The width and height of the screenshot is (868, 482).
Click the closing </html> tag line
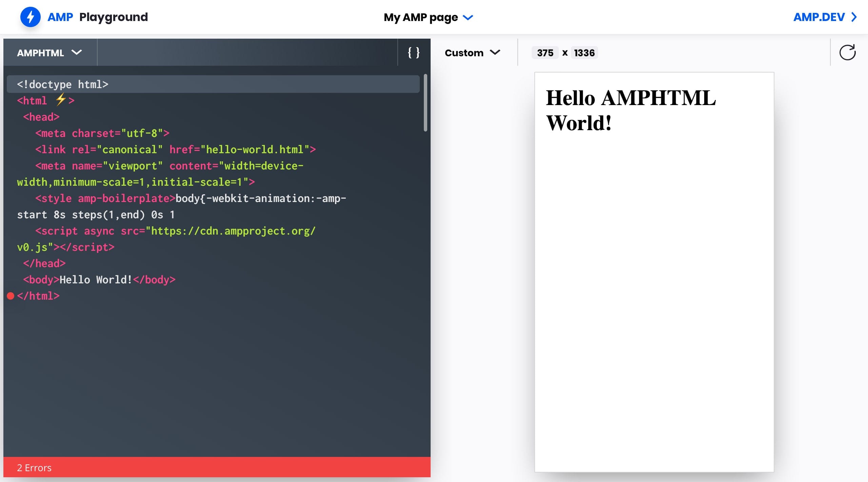[x=38, y=296]
